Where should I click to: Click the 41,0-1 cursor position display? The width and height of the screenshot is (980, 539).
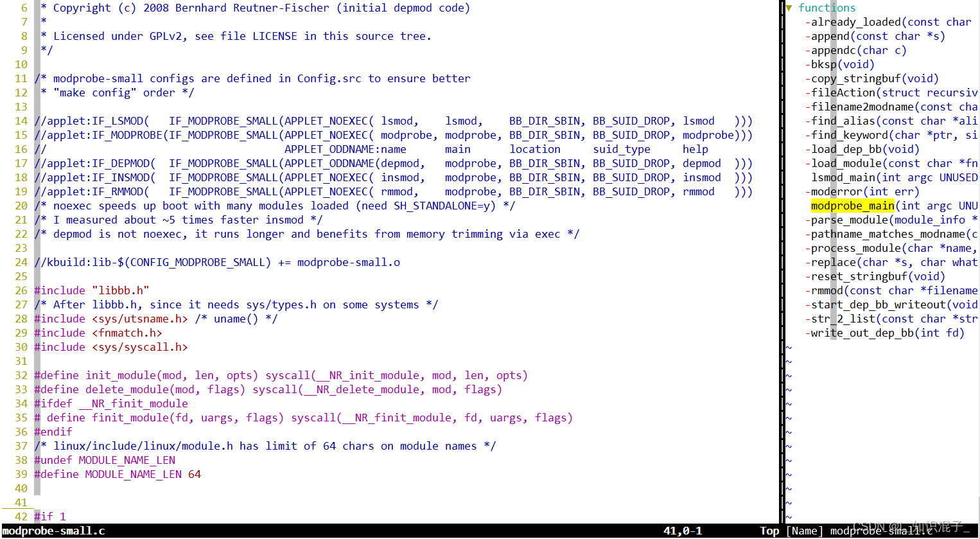(683, 530)
